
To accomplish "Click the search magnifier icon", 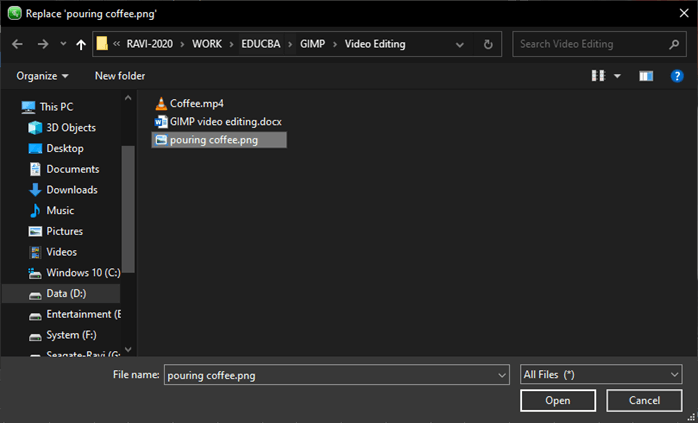I will coord(674,44).
